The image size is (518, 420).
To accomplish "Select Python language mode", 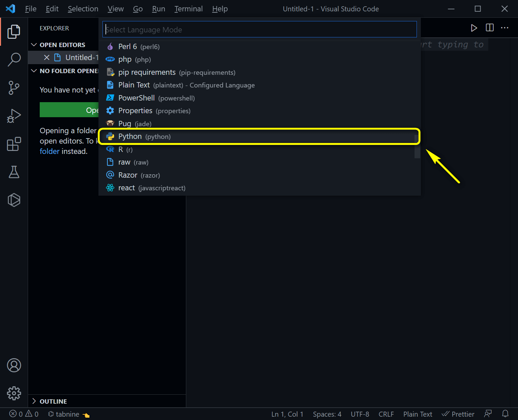I will (x=259, y=137).
